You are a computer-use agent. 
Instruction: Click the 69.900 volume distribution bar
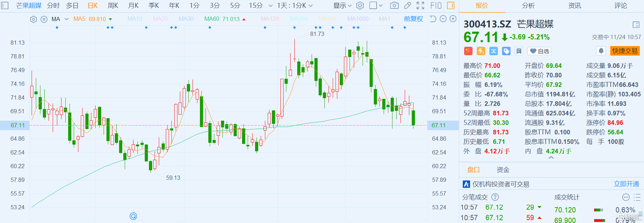(x=599, y=221)
